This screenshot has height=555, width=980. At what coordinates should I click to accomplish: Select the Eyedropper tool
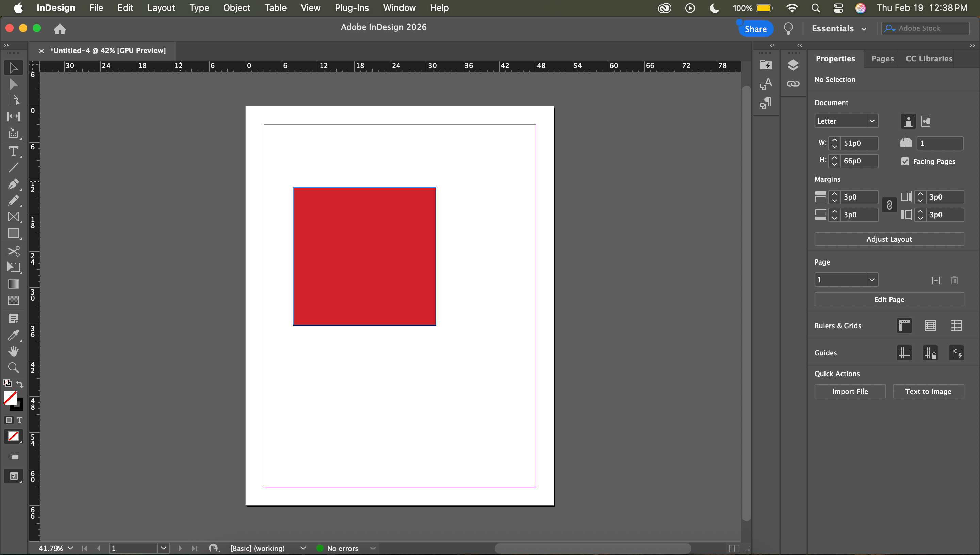click(x=13, y=335)
